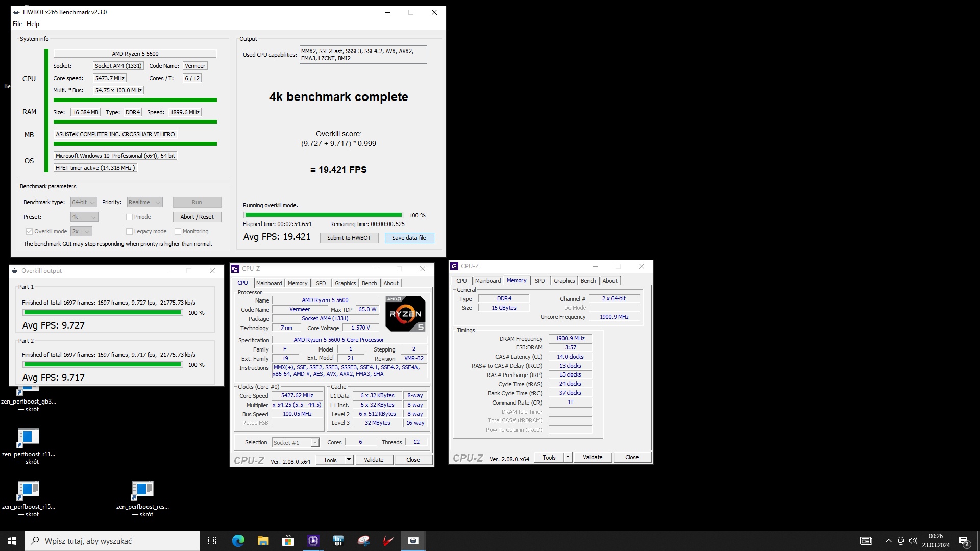
Task: Open the taskbar app left of red swoosh
Action: point(363,541)
